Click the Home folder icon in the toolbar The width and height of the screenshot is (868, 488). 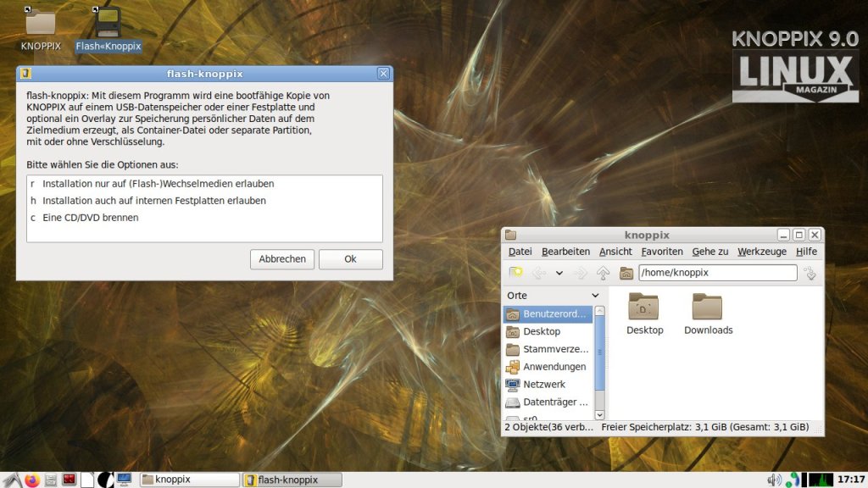click(x=626, y=273)
